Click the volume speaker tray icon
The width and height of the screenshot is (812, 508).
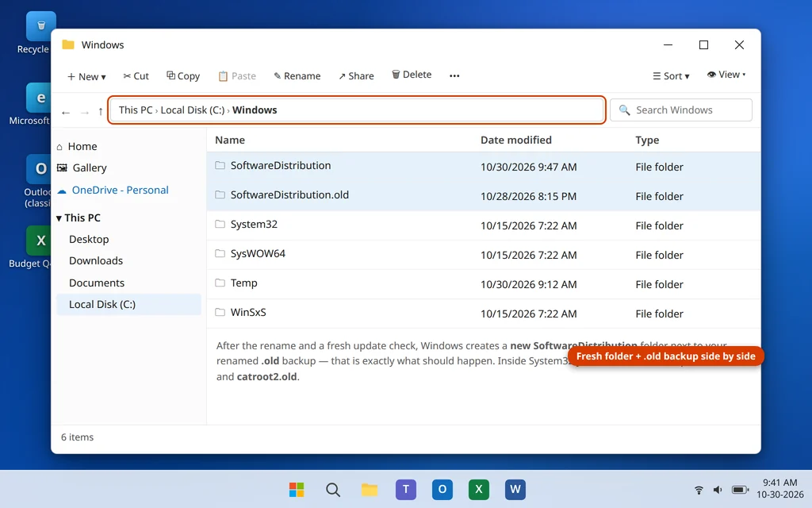pyautogui.click(x=718, y=490)
